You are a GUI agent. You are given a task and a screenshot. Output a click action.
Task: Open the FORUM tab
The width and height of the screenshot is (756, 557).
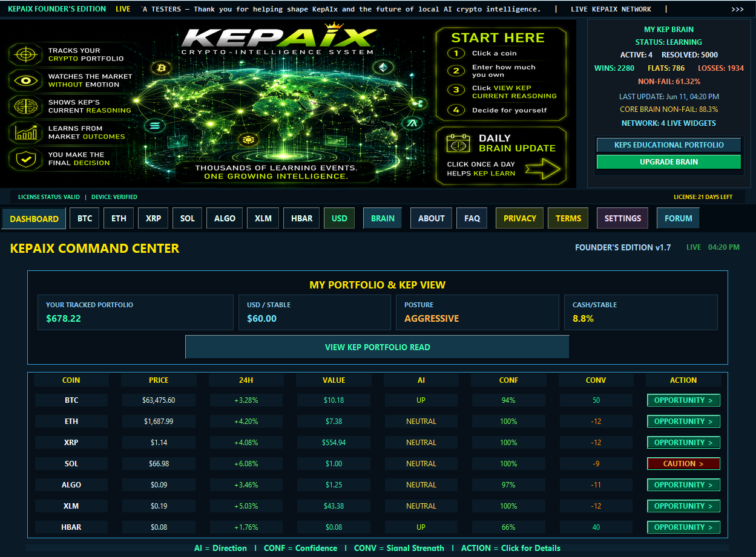pyautogui.click(x=679, y=218)
